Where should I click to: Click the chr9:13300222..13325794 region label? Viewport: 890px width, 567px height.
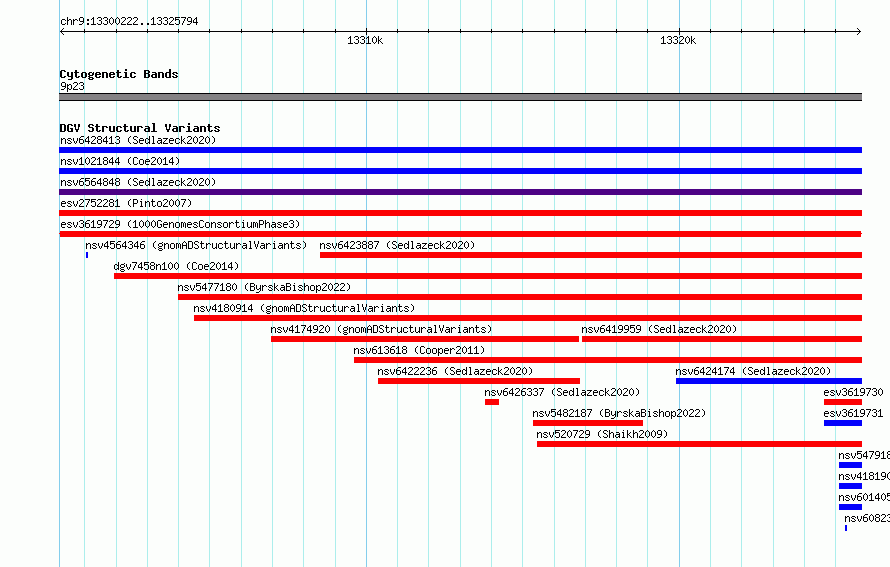click(x=129, y=22)
